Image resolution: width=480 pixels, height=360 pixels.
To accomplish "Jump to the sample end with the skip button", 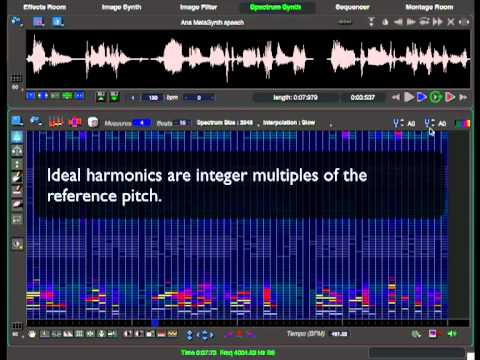I will click(x=463, y=97).
